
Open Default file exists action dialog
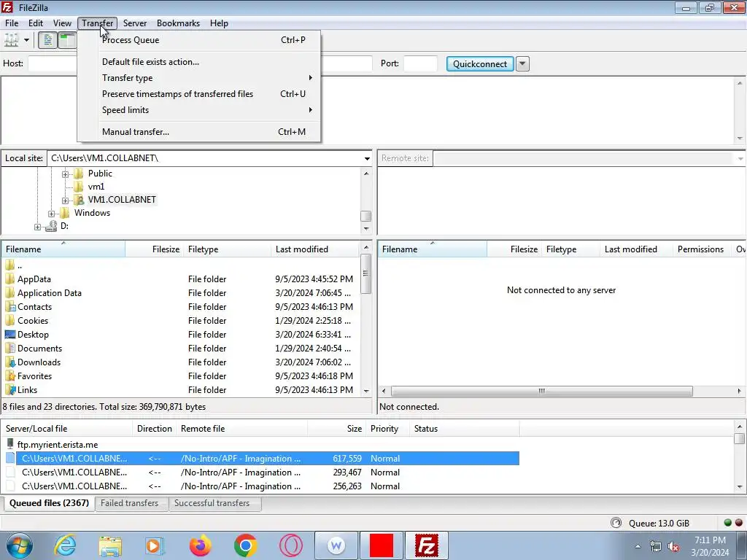[199, 62]
